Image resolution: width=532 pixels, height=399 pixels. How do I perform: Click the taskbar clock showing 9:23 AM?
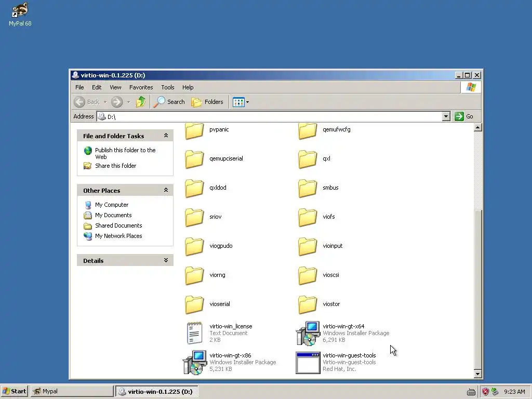514,392
